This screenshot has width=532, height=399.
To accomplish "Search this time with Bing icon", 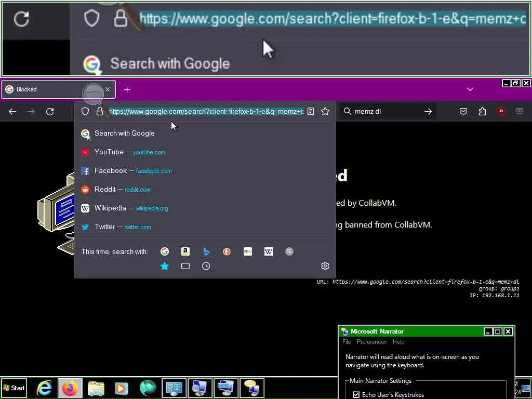I will click(x=206, y=251).
